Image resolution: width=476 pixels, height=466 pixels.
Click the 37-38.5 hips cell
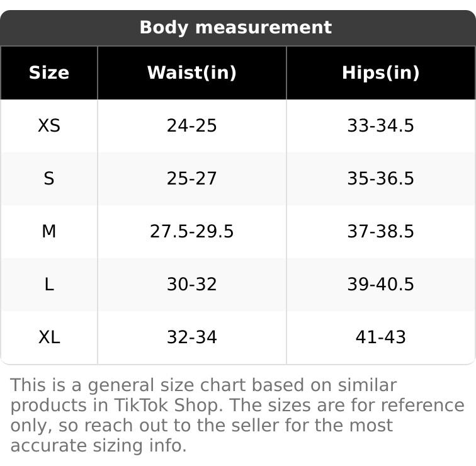(x=380, y=232)
